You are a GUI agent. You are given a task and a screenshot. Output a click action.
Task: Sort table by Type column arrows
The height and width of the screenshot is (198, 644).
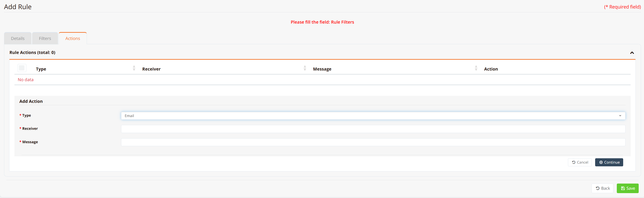click(x=134, y=68)
